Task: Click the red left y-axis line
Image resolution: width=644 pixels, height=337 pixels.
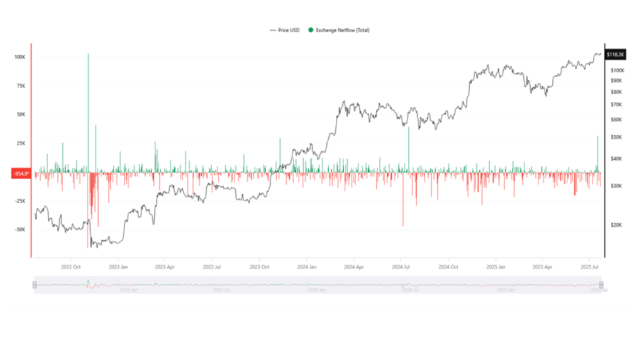Action: pos(31,150)
